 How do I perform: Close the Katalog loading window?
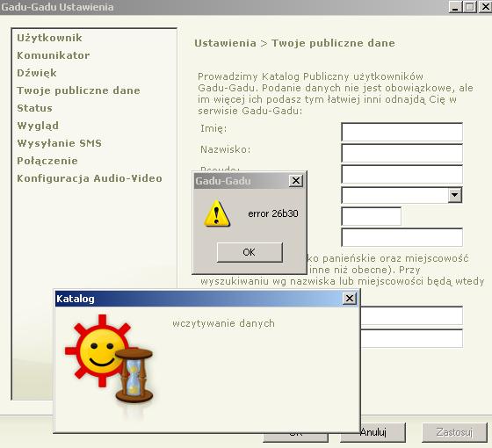(350, 299)
